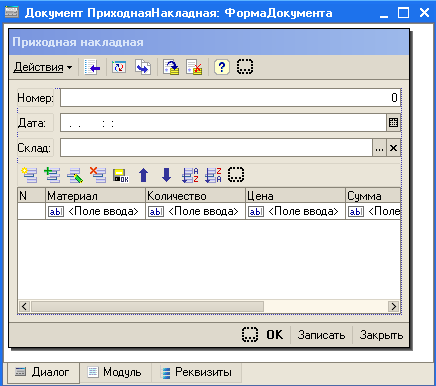Open help with the question mark icon
This screenshot has width=436, height=386.
click(x=222, y=67)
